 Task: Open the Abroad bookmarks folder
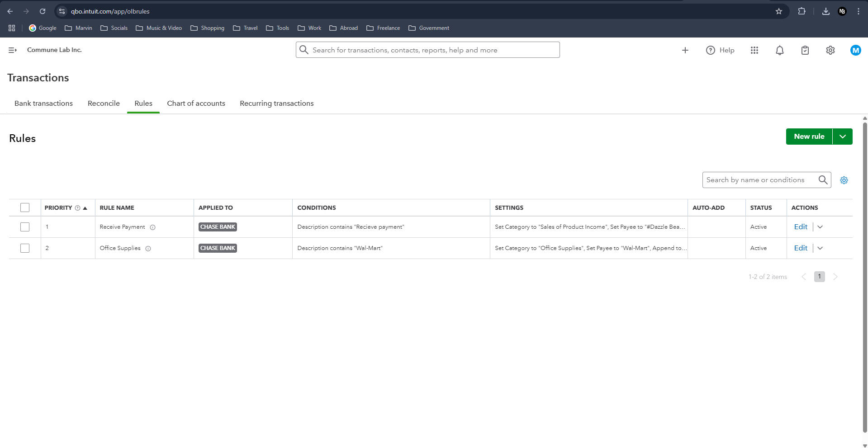pos(344,28)
